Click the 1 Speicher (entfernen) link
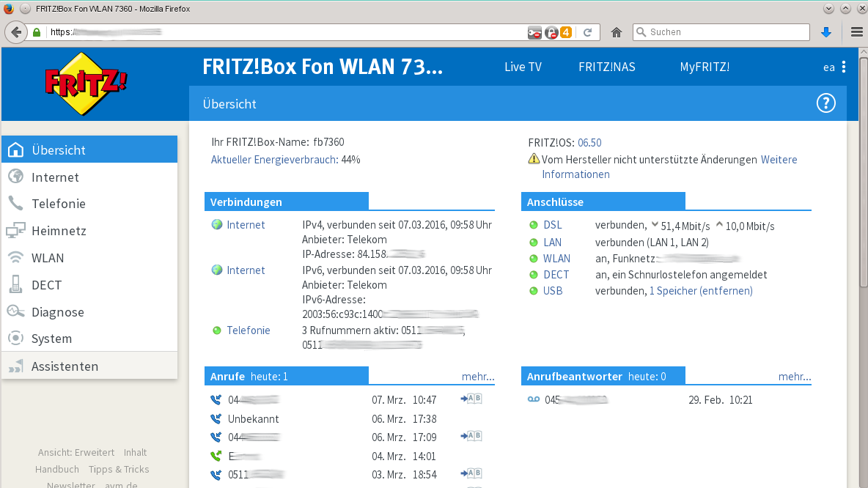The image size is (868, 488). point(701,290)
